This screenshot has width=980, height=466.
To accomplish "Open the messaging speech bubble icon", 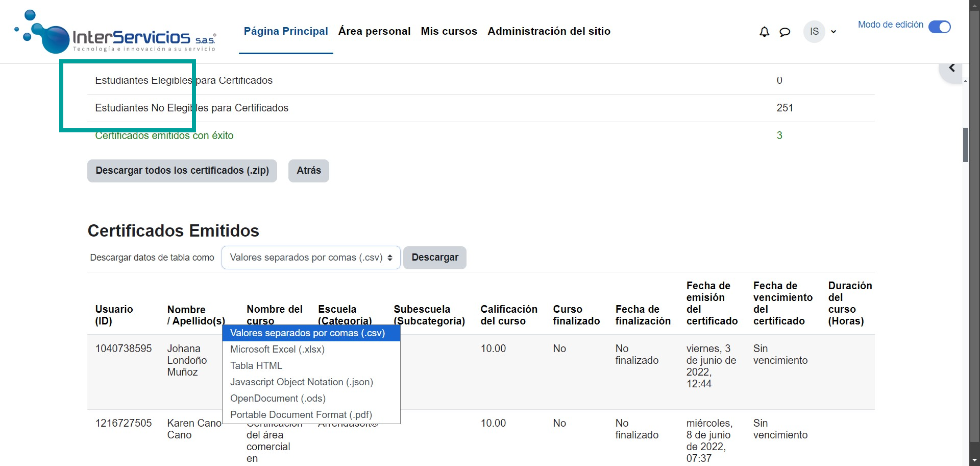I will (x=785, y=32).
